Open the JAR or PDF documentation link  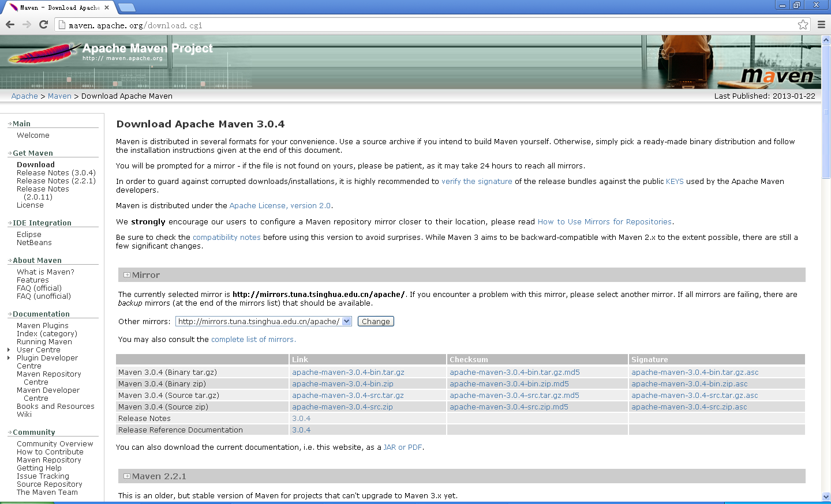tap(403, 447)
